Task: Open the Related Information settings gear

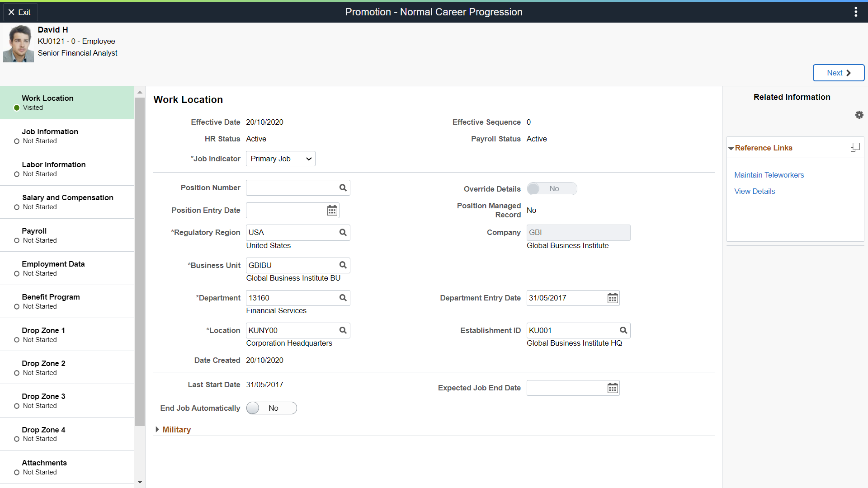Action: tap(859, 115)
